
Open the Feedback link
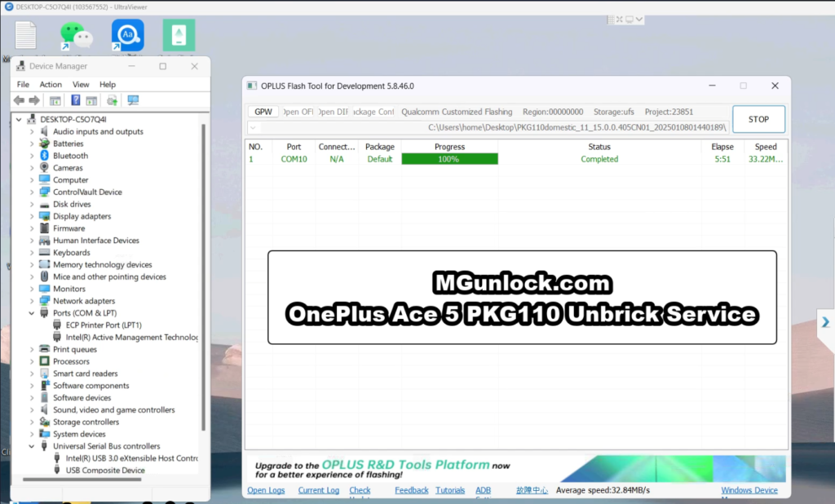coord(411,490)
